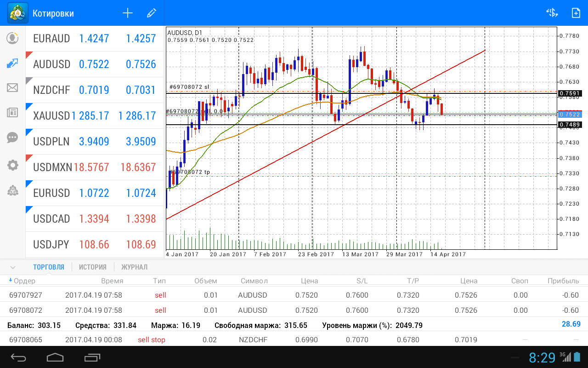The height and width of the screenshot is (368, 588).
Task: Switch to ИСТОРИЯ tab
Action: tap(92, 267)
